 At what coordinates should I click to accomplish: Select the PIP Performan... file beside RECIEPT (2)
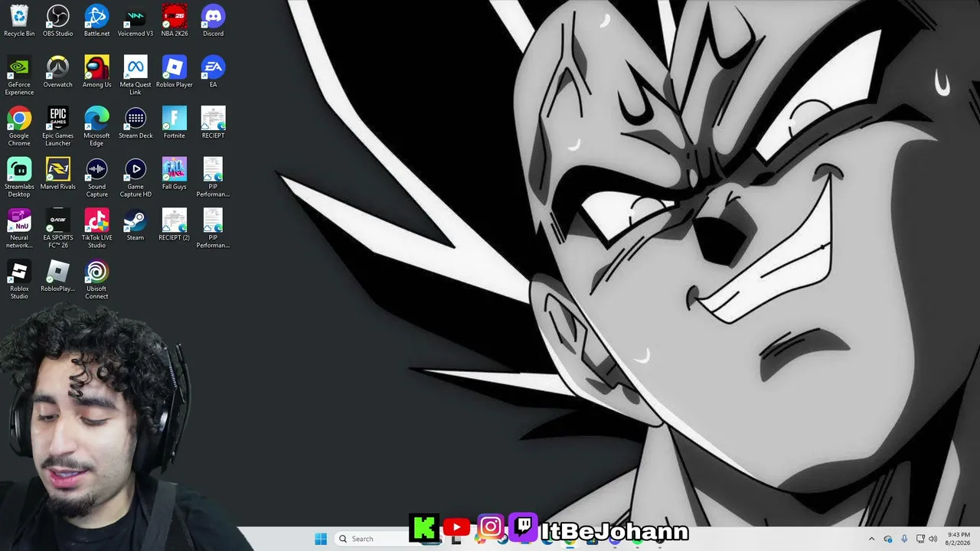[213, 230]
